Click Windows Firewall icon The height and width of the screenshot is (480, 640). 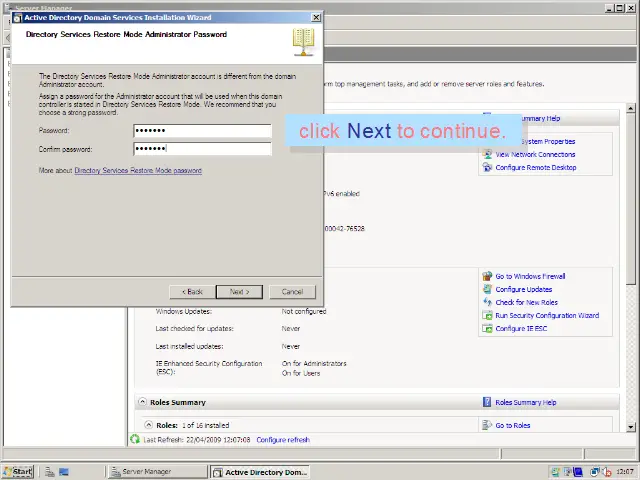[487, 276]
